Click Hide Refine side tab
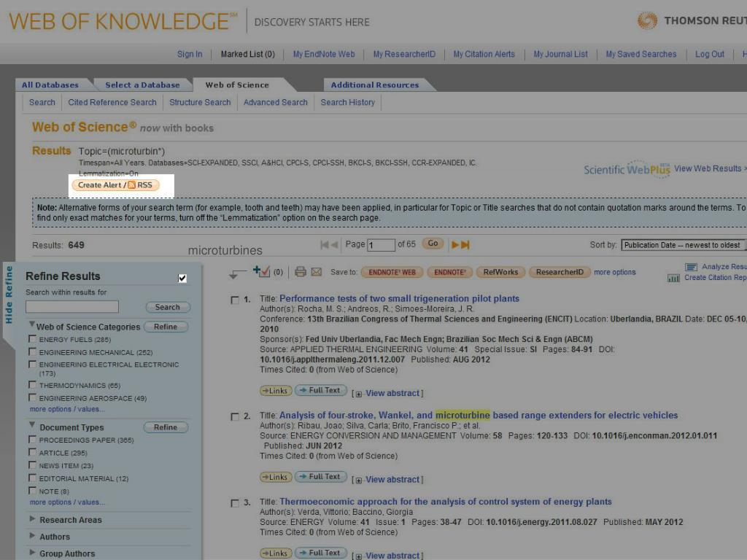 click(9, 295)
